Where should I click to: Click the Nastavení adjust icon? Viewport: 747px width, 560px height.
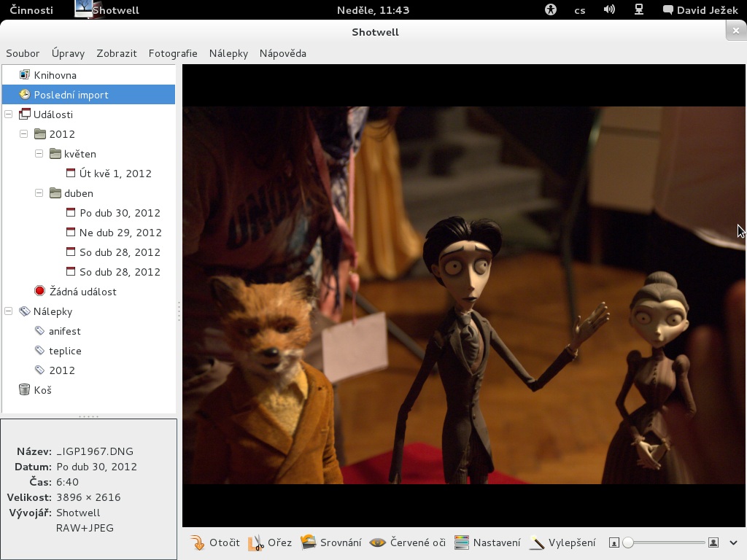coord(462,542)
